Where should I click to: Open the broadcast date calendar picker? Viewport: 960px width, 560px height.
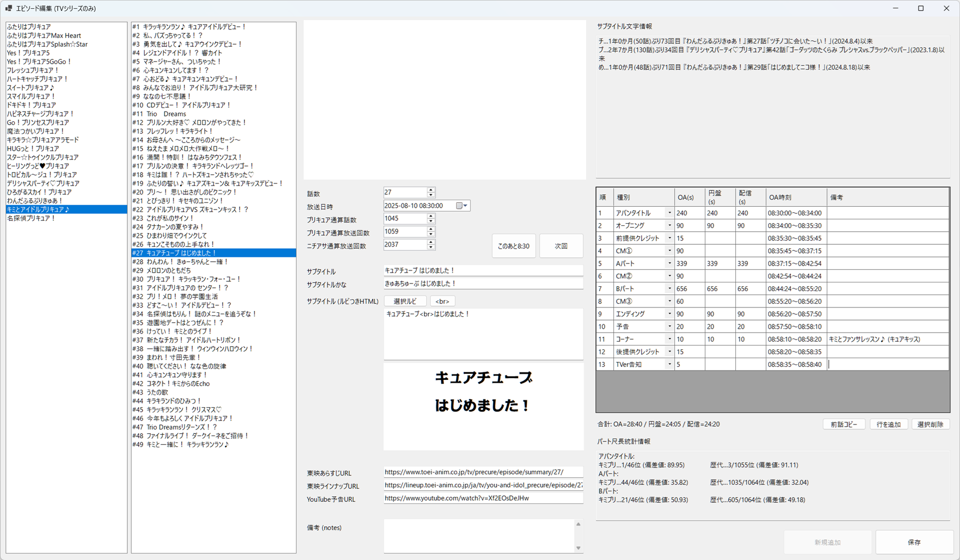pos(461,206)
